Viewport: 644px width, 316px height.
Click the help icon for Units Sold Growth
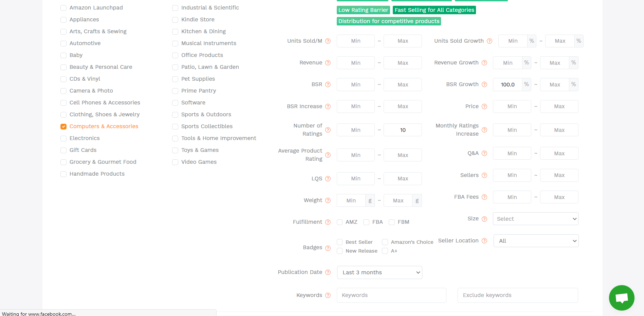point(490,41)
